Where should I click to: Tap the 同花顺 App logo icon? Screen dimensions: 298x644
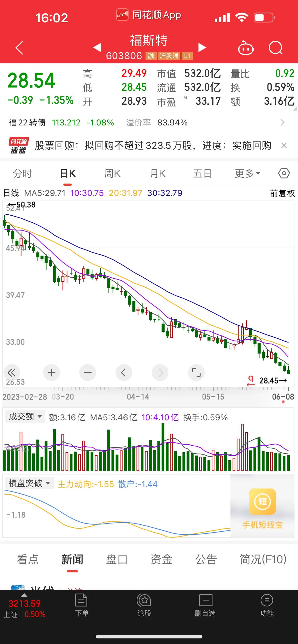point(122,15)
